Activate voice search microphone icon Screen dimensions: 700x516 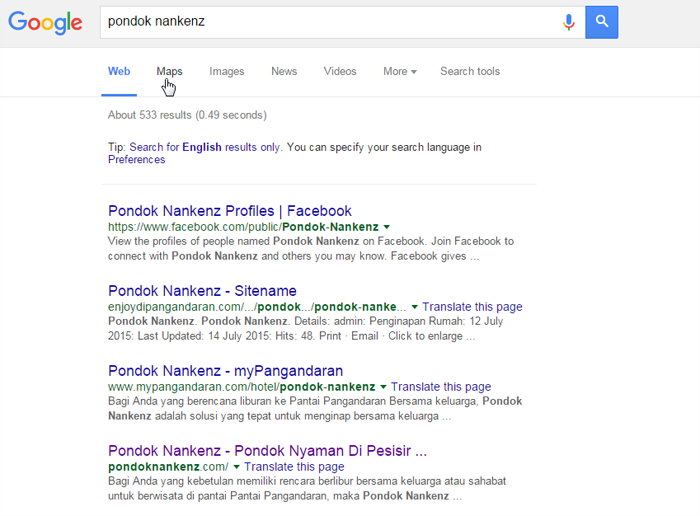[568, 22]
